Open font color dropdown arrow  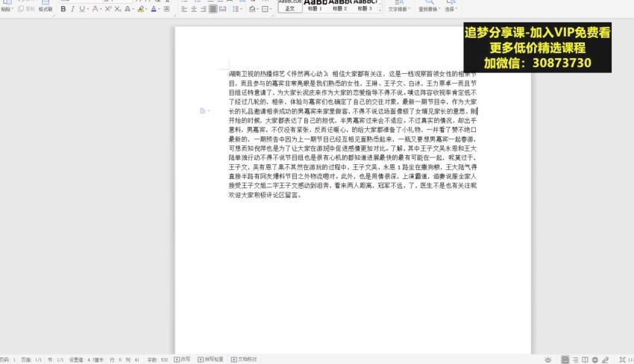point(159,9)
